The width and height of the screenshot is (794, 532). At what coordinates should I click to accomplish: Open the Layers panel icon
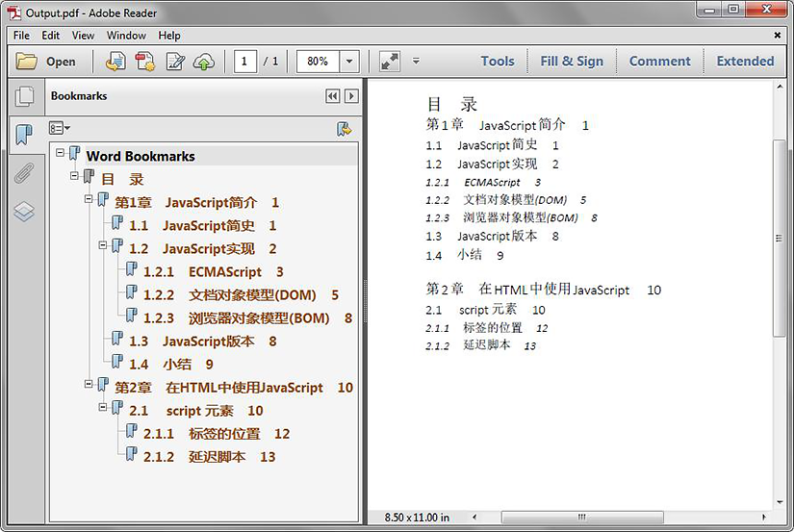tap(24, 211)
